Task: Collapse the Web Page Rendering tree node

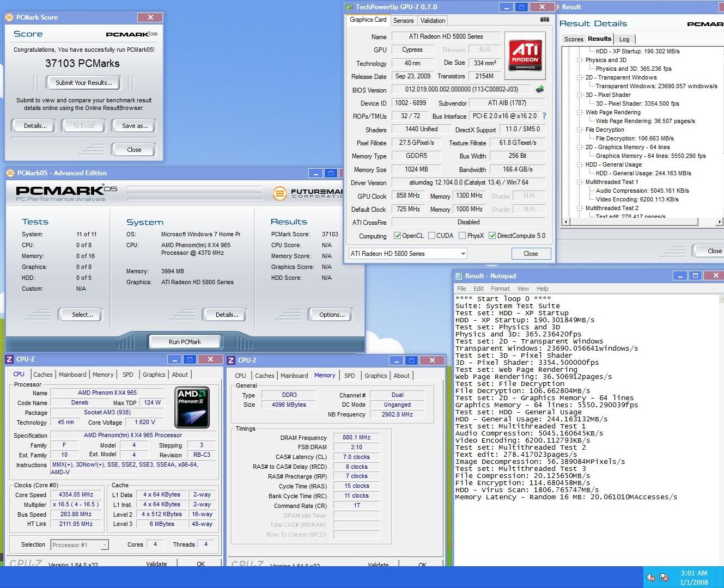Action: 580,112
